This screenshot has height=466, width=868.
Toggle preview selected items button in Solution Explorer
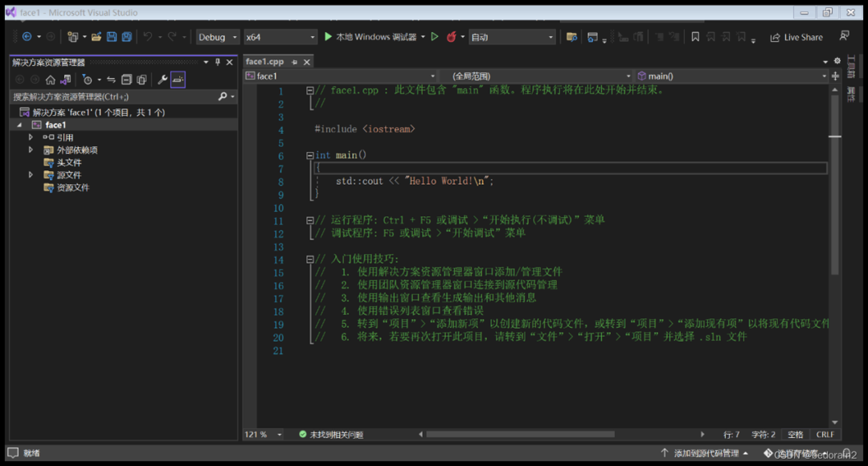pos(178,80)
